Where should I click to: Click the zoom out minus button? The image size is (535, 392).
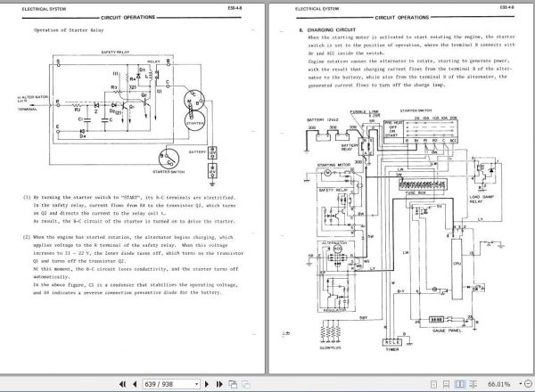[528, 384]
